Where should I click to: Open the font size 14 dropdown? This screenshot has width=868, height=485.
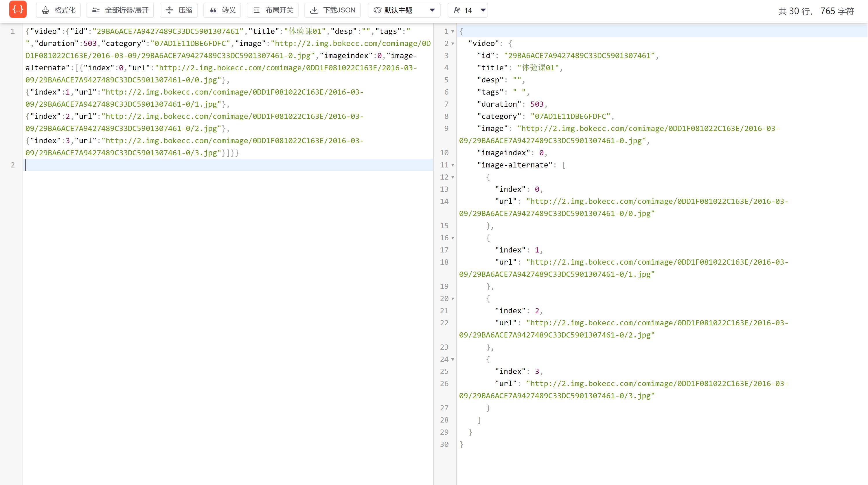point(468,10)
